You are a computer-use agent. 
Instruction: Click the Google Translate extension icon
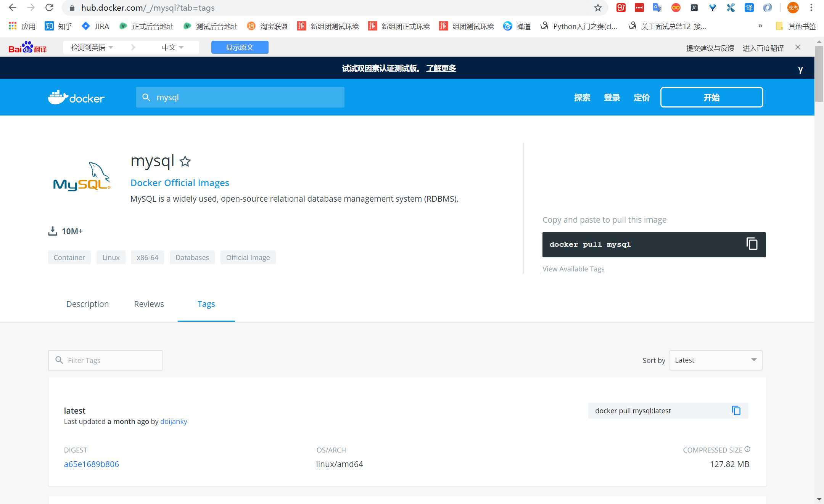coord(657,8)
